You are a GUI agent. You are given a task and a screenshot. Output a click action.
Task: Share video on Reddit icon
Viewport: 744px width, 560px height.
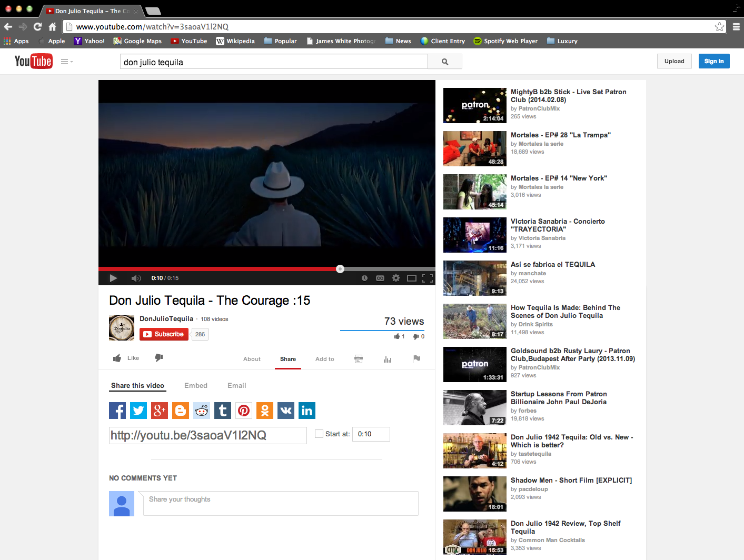[202, 411]
